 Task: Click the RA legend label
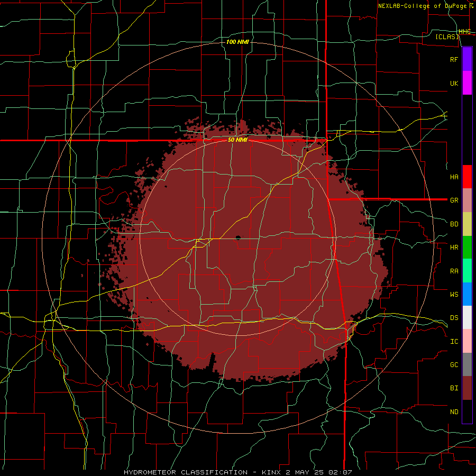pyautogui.click(x=454, y=271)
